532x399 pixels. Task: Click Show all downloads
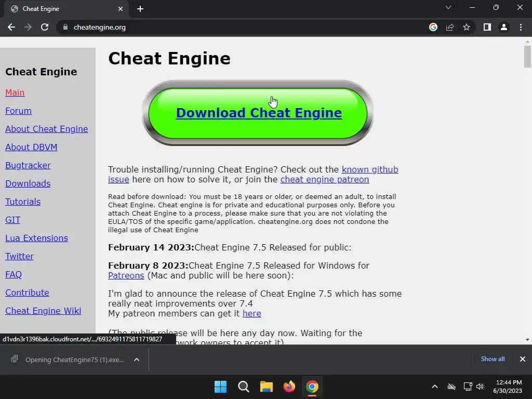coord(493,359)
